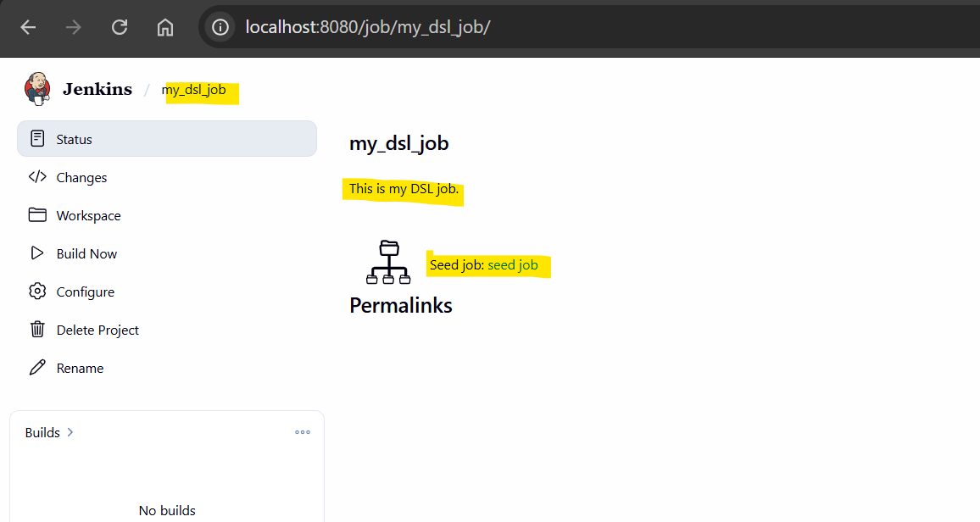Click the 'Seed job:' label
This screenshot has width=980, height=522.
tap(457, 264)
